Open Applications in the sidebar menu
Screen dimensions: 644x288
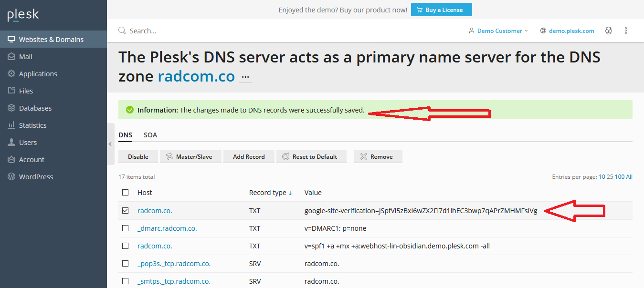[x=53, y=74]
